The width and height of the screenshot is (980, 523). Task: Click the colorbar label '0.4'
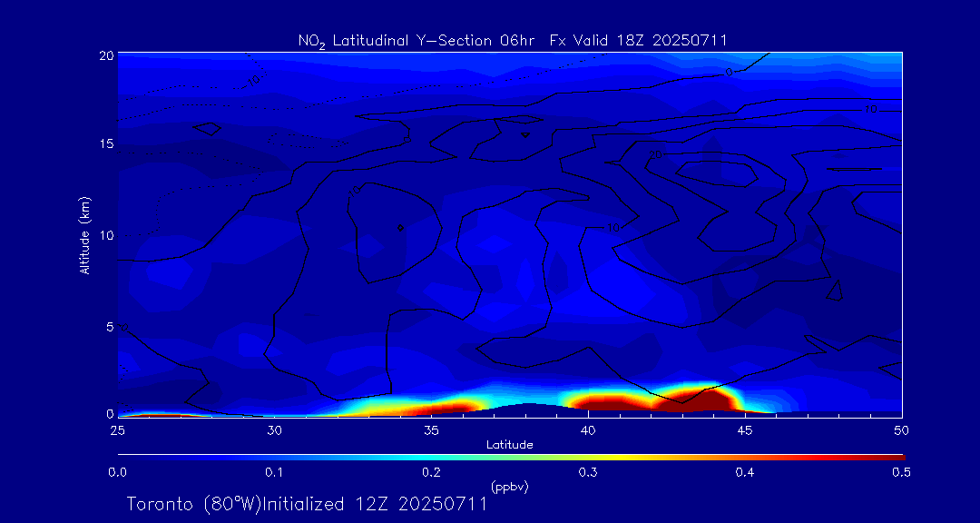click(x=745, y=472)
